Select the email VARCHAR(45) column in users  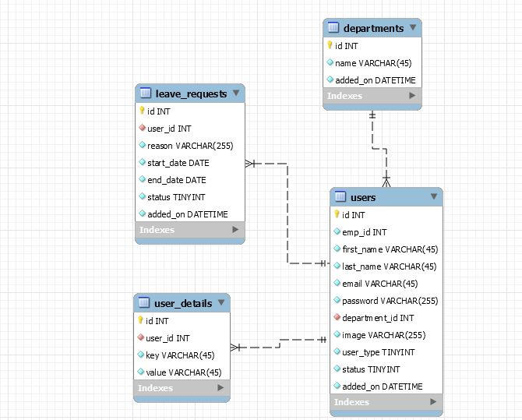(379, 284)
